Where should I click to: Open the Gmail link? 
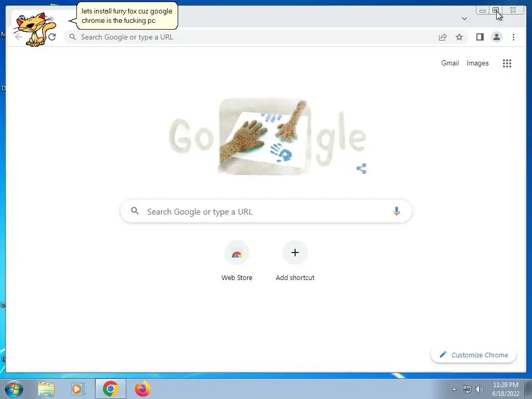click(x=450, y=63)
